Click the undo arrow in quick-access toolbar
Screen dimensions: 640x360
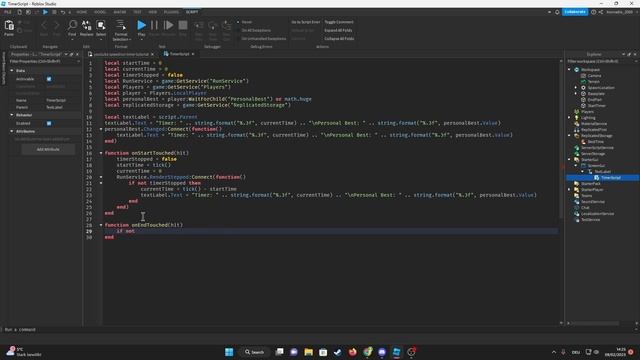point(63,12)
